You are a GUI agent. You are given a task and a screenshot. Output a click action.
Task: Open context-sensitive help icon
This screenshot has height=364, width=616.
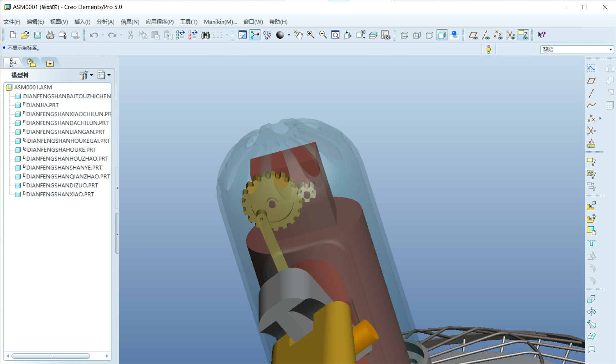(542, 35)
